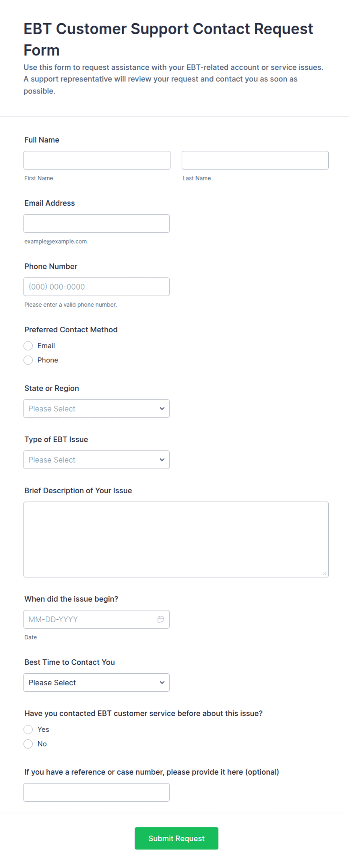Click the State or Region dropdown chevron
Image resolution: width=349 pixels, height=868 pixels.
pyautogui.click(x=162, y=408)
